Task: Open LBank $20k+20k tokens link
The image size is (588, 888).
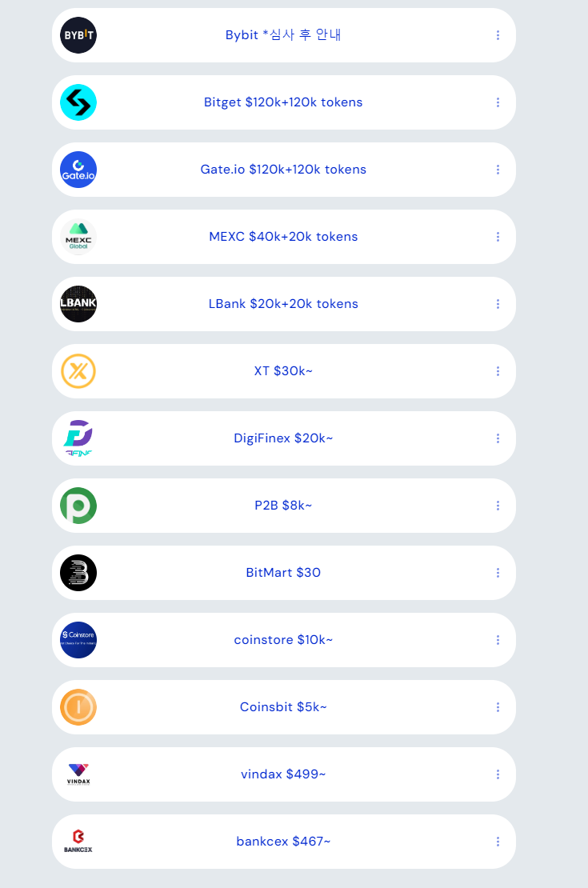Action: [283, 304]
